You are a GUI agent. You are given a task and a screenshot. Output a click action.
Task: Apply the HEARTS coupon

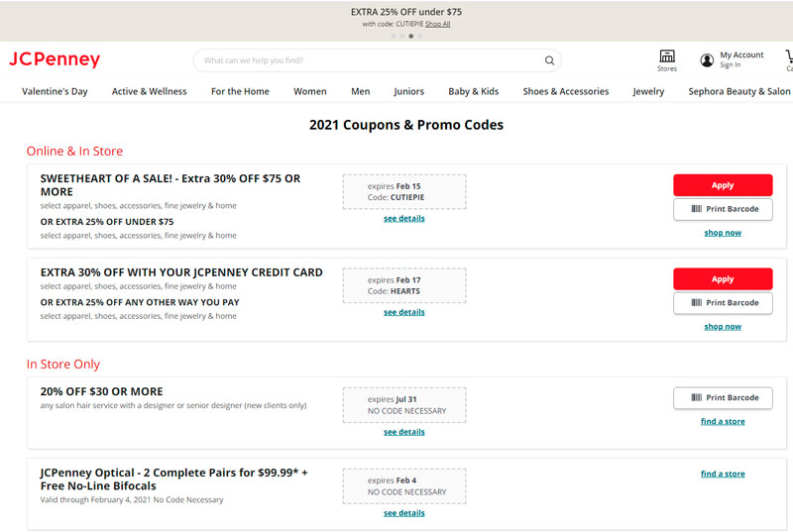[x=723, y=279]
